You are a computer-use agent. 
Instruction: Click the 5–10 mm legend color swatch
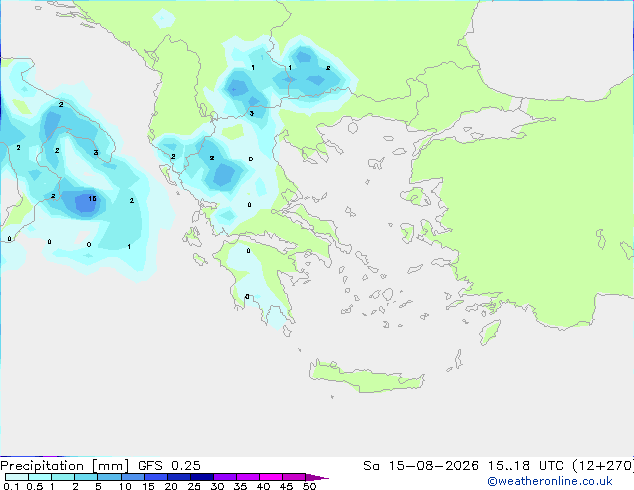[x=109, y=477]
